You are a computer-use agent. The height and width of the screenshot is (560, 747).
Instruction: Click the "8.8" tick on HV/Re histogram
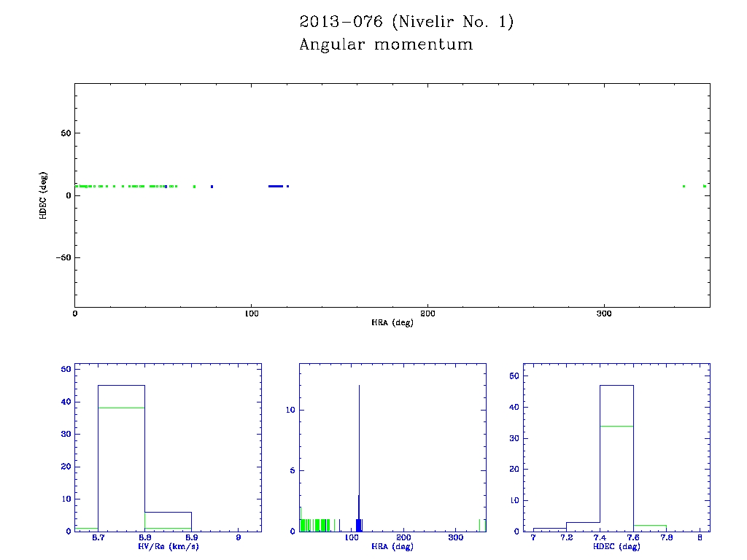point(145,537)
